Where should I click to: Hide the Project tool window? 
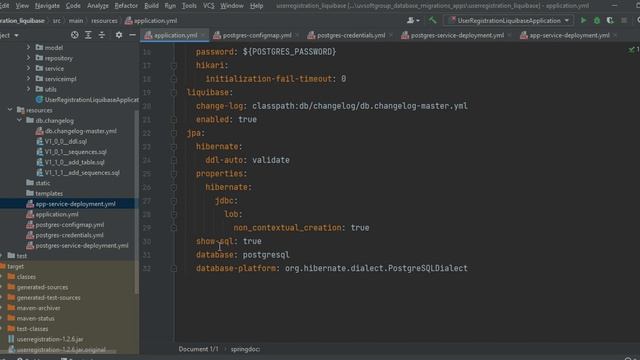pos(132,35)
